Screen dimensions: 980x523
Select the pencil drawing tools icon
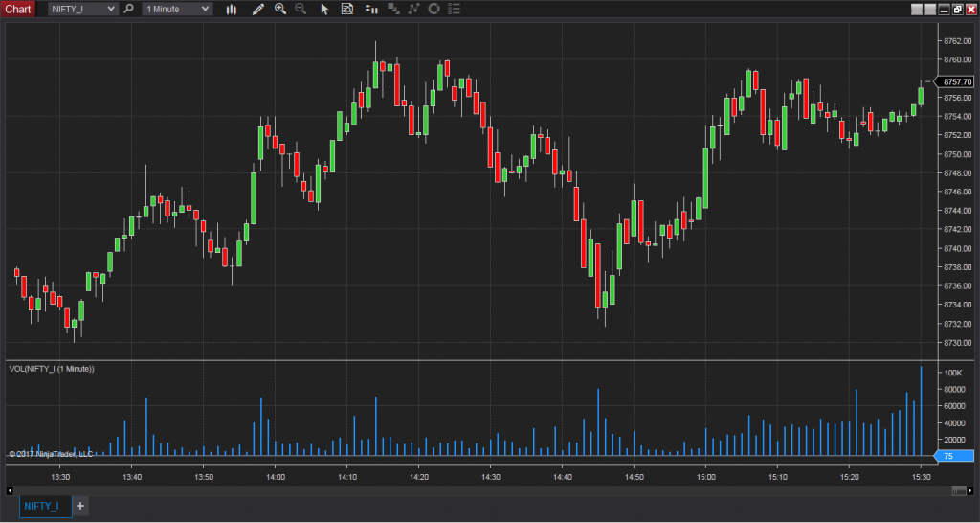click(x=256, y=9)
